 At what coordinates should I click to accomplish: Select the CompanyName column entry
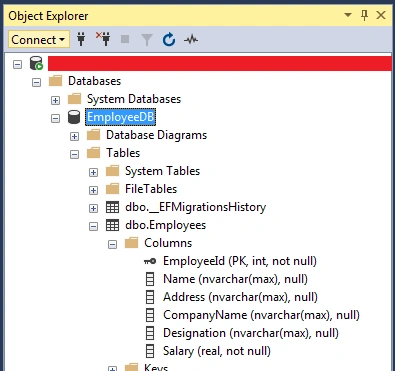[261, 315]
